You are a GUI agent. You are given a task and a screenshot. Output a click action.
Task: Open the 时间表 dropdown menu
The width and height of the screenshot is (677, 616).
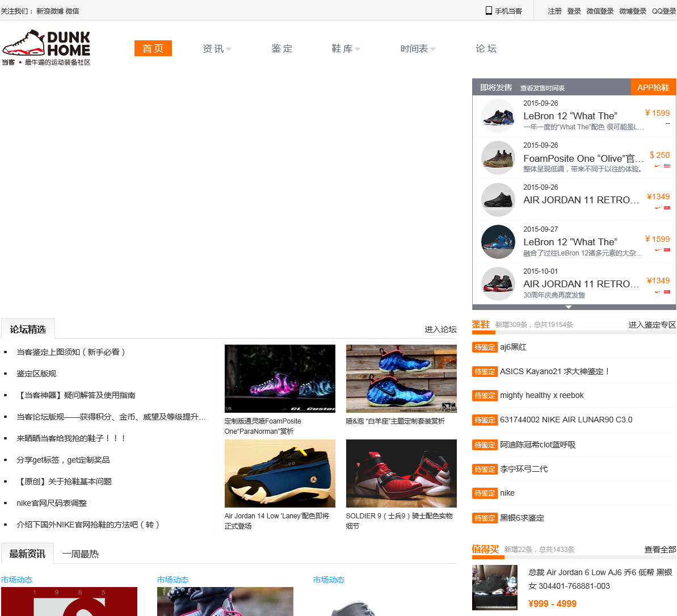pyautogui.click(x=418, y=48)
